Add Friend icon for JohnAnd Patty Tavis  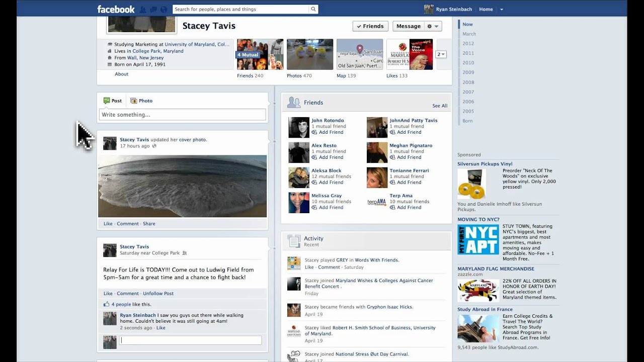click(x=392, y=132)
